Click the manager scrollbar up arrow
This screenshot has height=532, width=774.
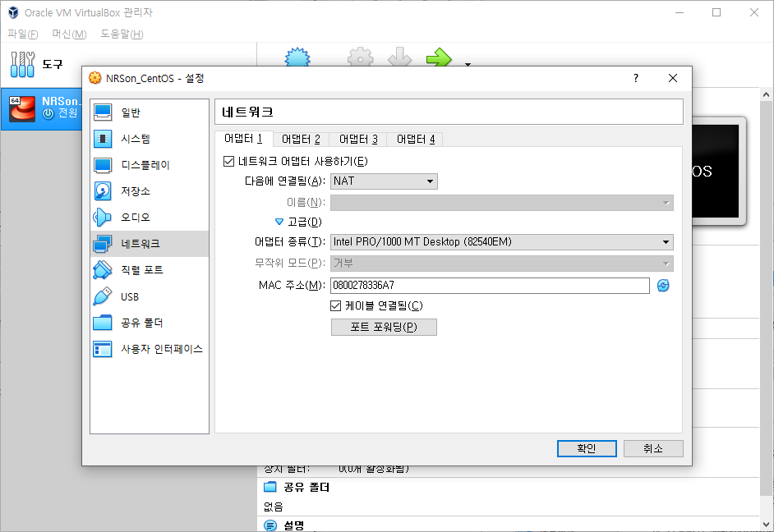pyautogui.click(x=766, y=94)
